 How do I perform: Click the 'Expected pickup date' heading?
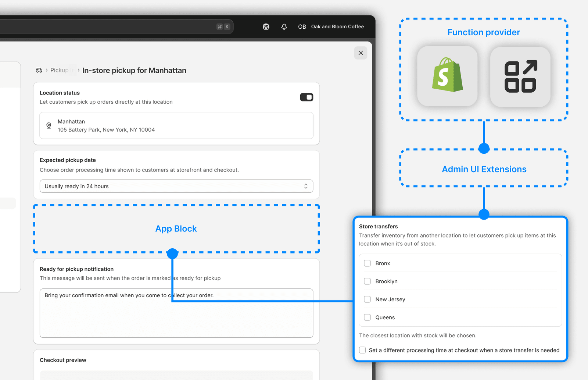(68, 160)
